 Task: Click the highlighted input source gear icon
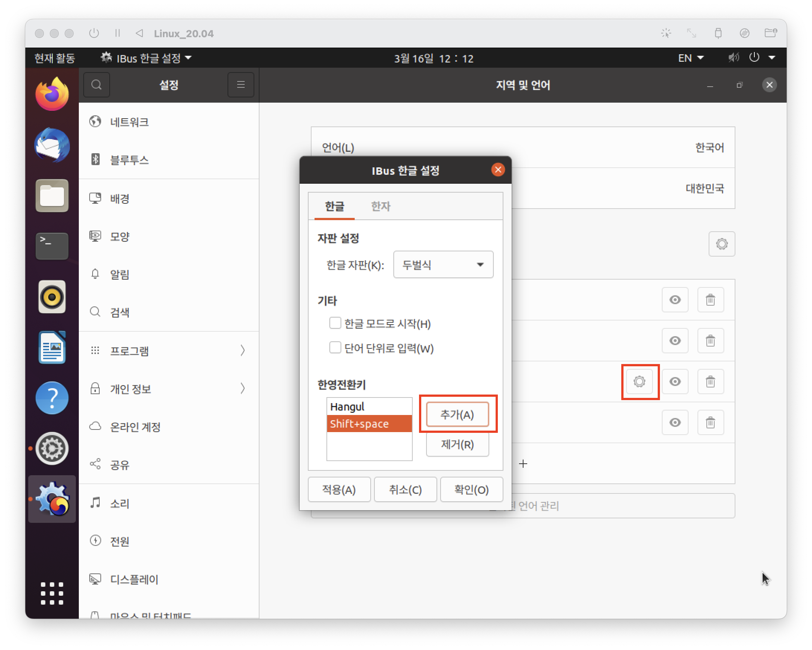point(639,382)
